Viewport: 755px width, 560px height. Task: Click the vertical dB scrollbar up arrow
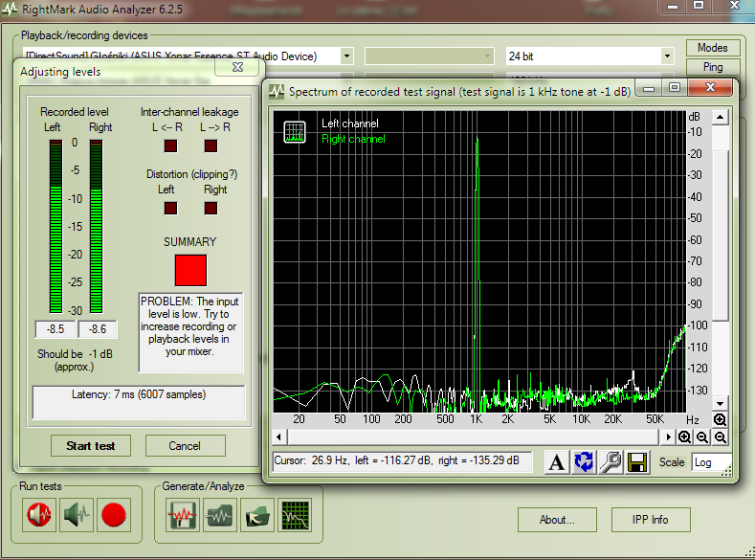coord(720,117)
